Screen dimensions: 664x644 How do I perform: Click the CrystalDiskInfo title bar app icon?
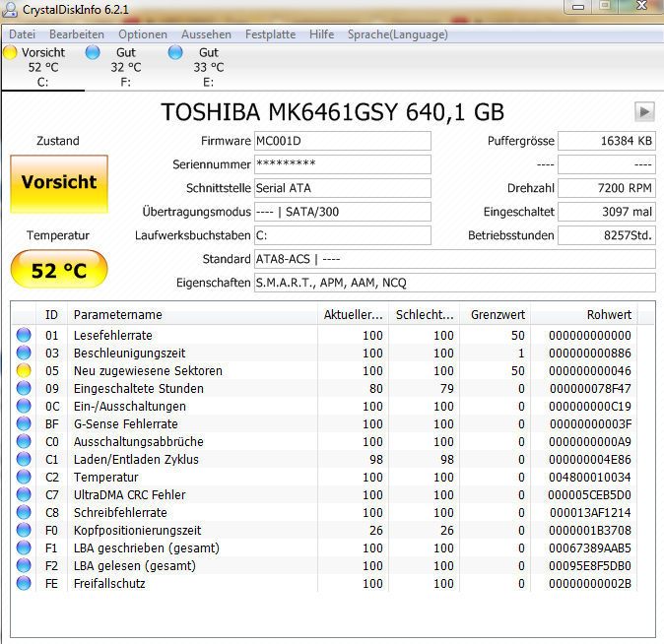click(10, 9)
